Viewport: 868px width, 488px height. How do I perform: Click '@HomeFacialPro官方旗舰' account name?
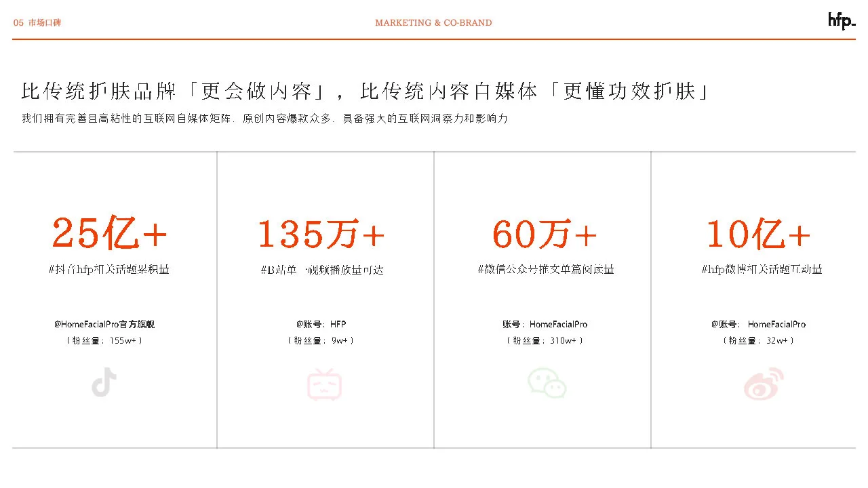point(104,324)
